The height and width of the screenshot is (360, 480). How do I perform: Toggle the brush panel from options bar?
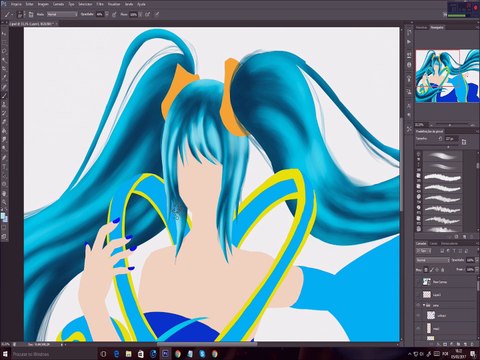coord(31,14)
